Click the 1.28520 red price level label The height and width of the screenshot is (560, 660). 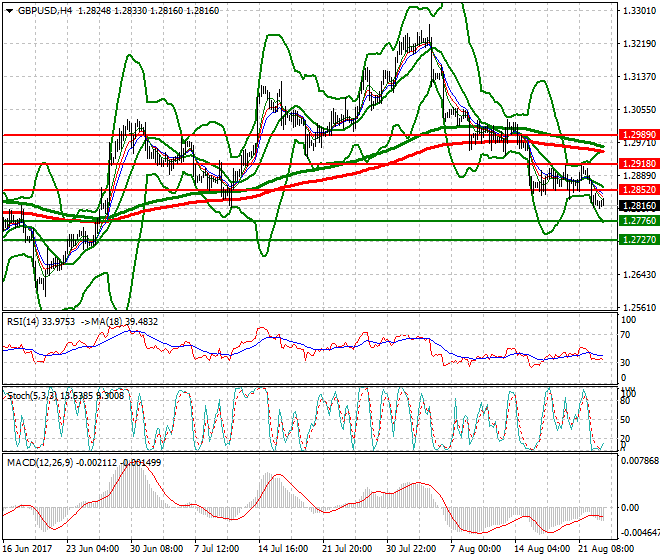pyautogui.click(x=635, y=189)
